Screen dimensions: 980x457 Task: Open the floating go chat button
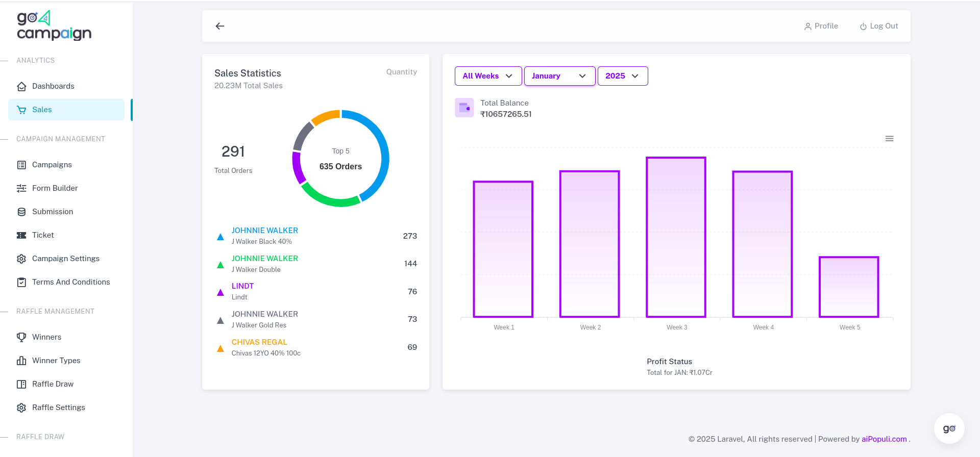click(949, 428)
